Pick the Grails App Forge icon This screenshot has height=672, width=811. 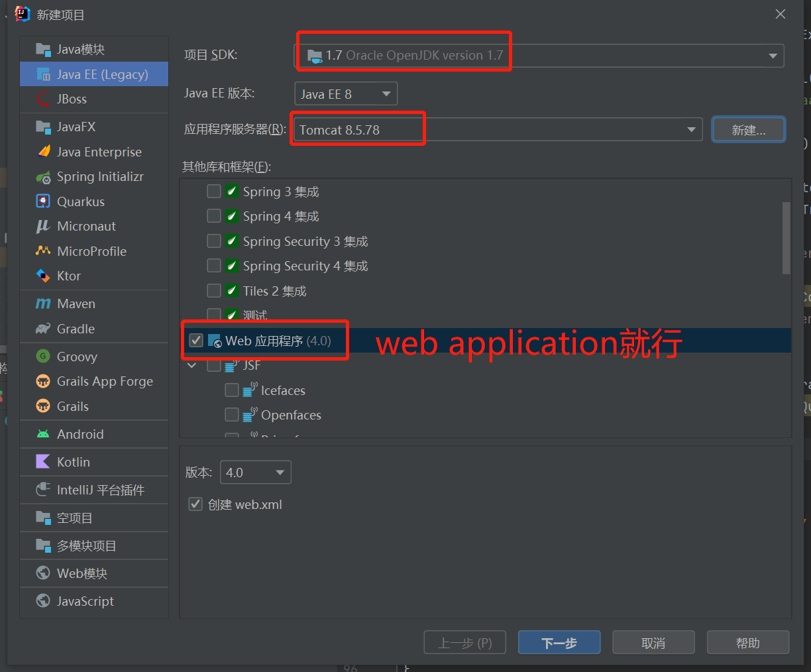tap(43, 381)
